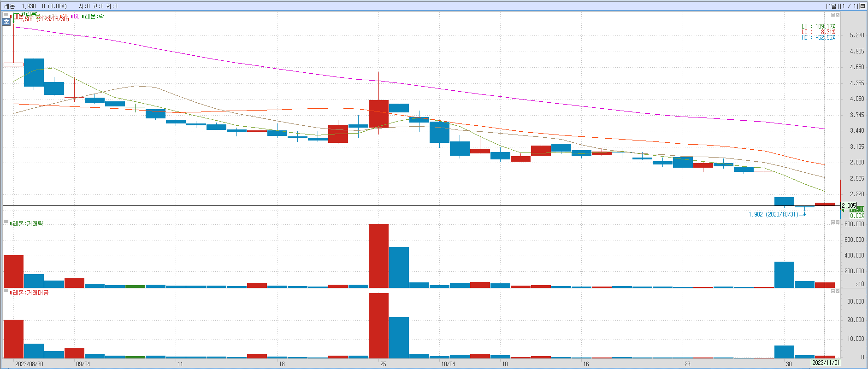The height and width of the screenshot is (369, 868).
Task: Select the 레몬:락 legend item
Action: [94, 16]
